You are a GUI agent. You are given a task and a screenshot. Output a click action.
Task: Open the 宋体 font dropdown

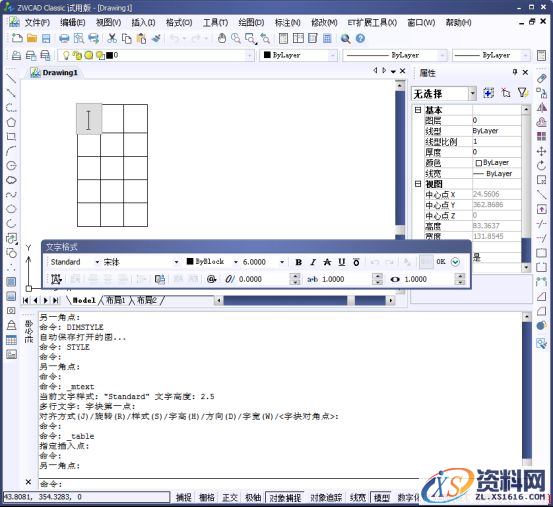(x=176, y=262)
